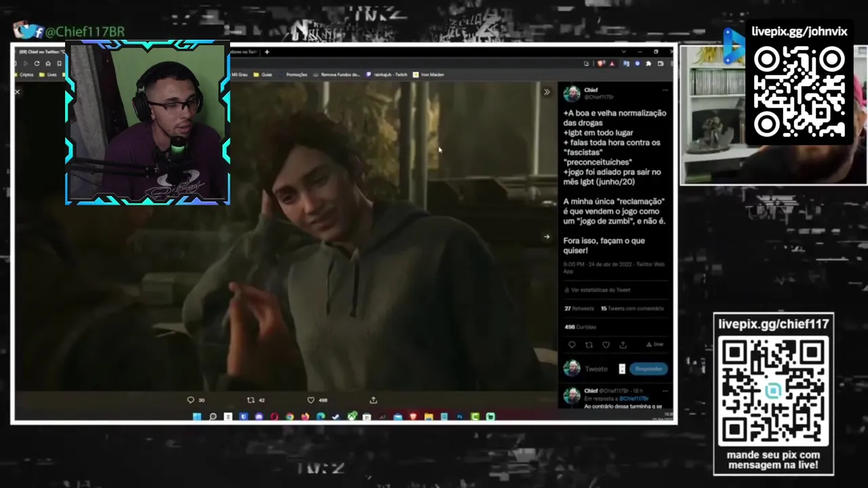Go to next image with right arrow
This screenshot has height=488, width=868.
(547, 237)
